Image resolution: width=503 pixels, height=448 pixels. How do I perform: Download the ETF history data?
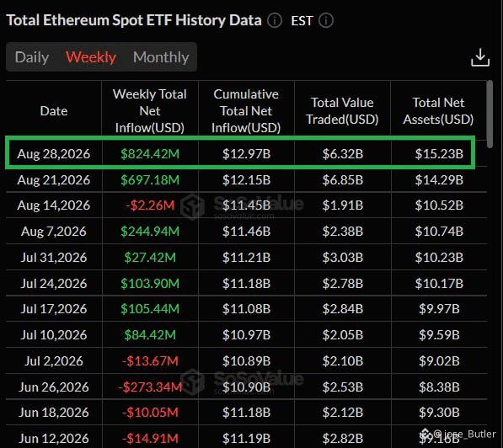[480, 57]
